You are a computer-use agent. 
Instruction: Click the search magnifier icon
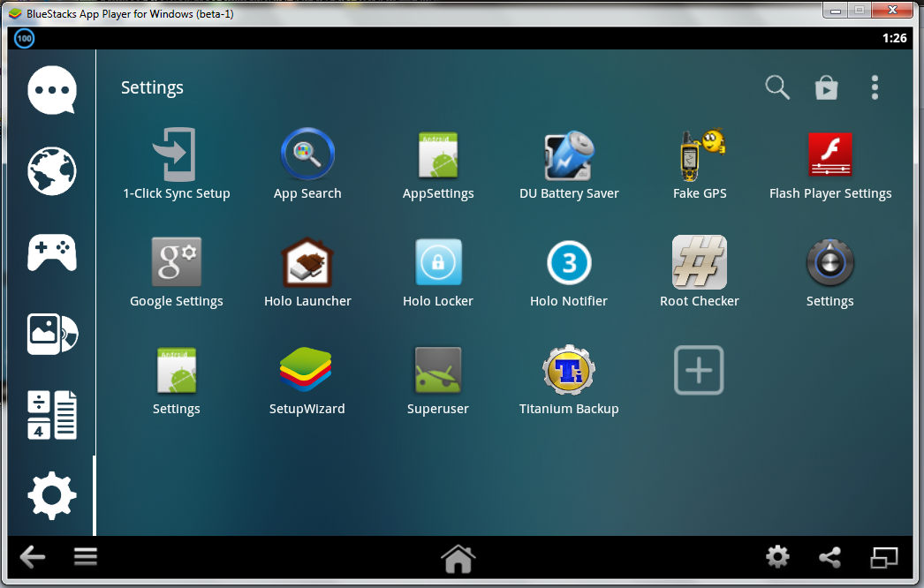777,87
